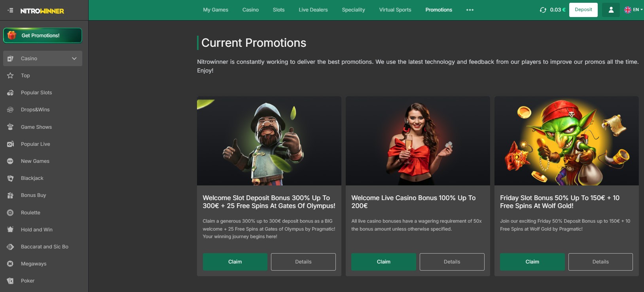Viewport: 644px width, 292px height.
Task: Click the Poker cards icon
Action: click(10, 281)
